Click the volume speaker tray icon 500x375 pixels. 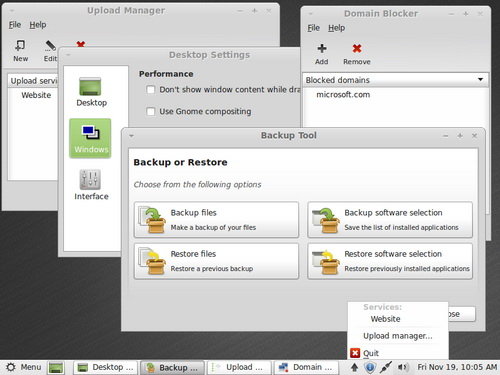[403, 367]
